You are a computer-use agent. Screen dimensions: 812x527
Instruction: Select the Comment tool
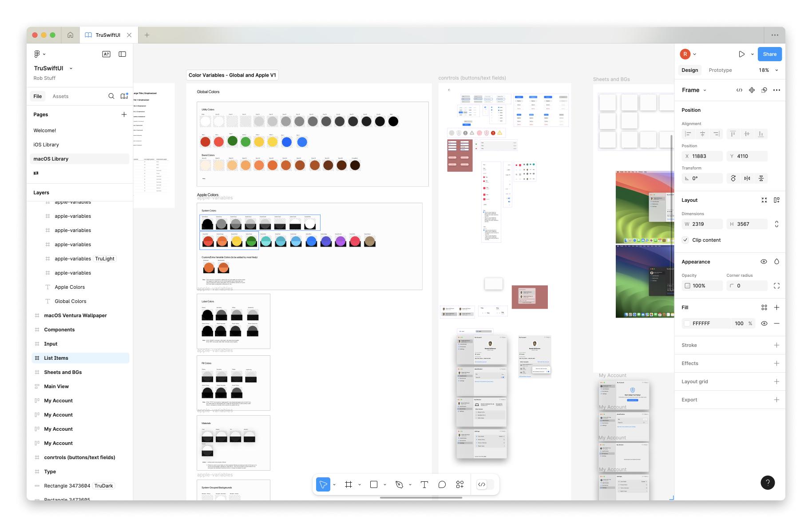pos(442,484)
